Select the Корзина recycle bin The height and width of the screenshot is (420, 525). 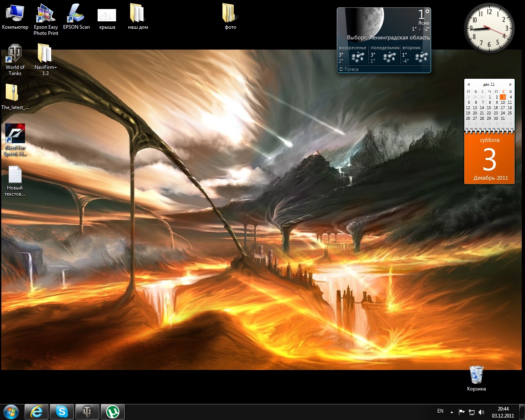coord(476,378)
